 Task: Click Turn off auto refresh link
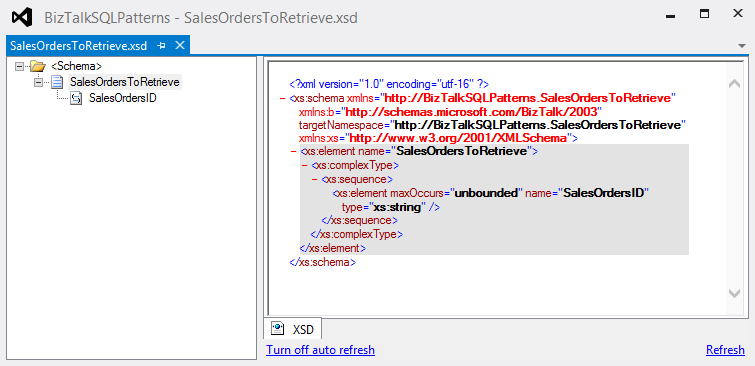tap(320, 350)
